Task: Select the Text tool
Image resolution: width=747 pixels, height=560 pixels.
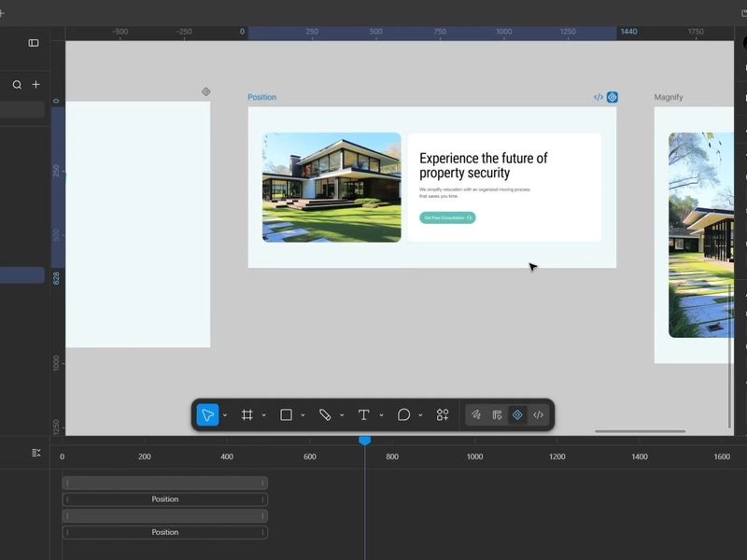Action: point(364,414)
